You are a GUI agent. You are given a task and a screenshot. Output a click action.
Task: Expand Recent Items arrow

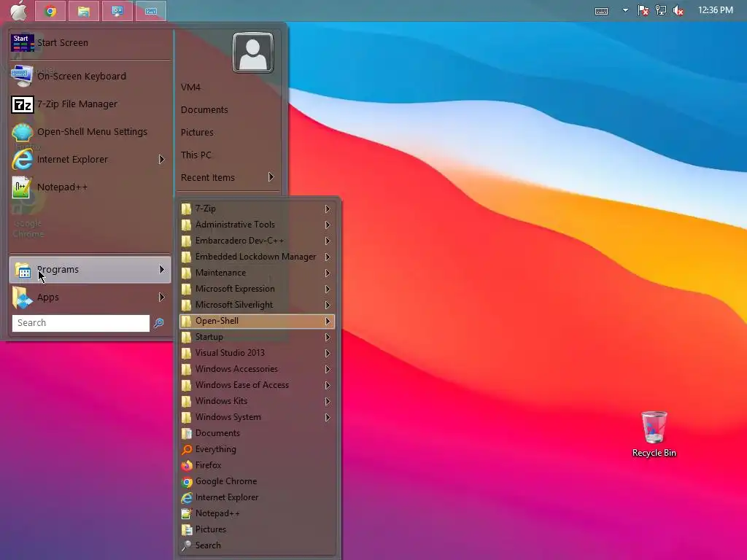tap(271, 177)
